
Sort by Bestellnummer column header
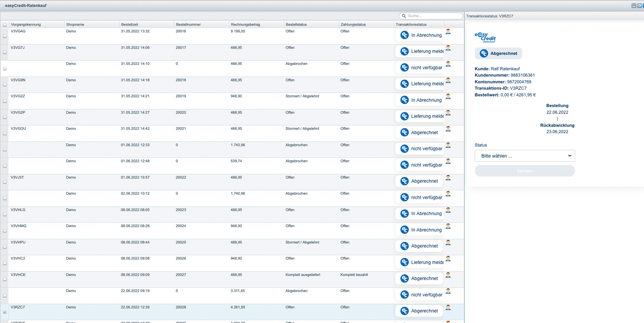point(201,25)
